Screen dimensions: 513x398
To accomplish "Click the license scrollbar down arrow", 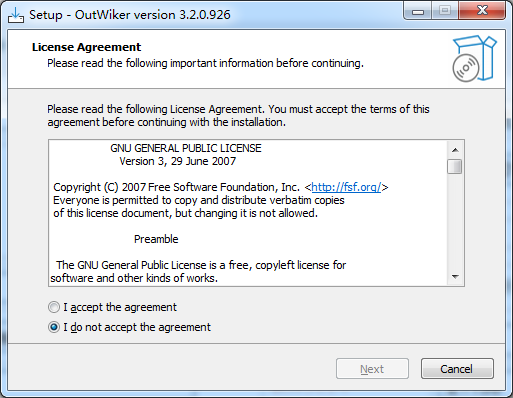I will [x=455, y=277].
